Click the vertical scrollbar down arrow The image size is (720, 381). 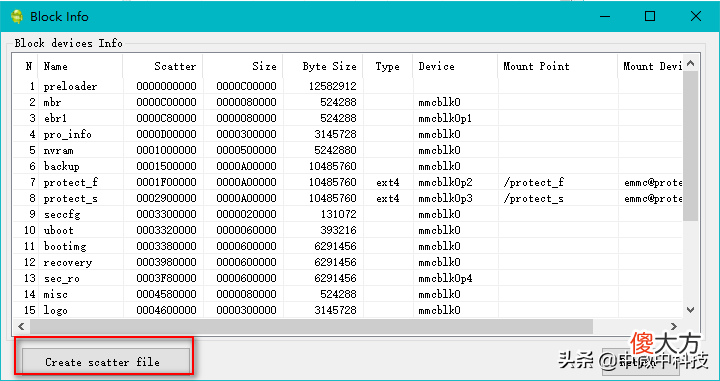coord(691,310)
